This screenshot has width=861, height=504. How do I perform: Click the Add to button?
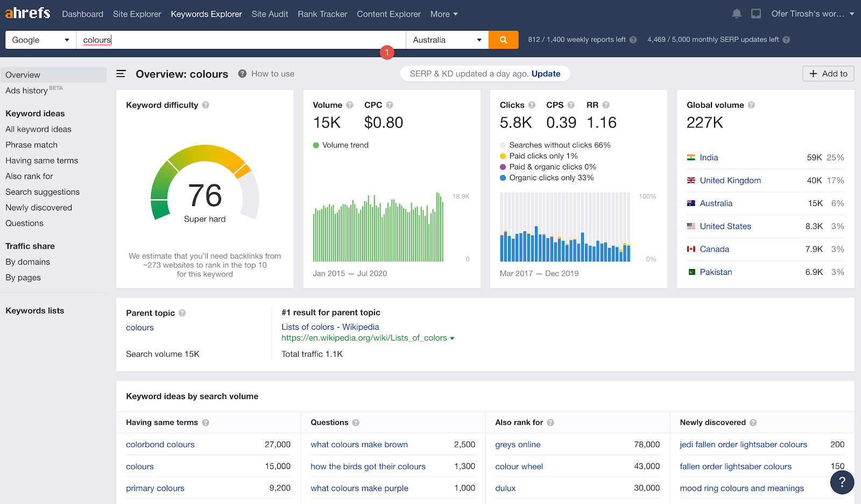pos(828,74)
